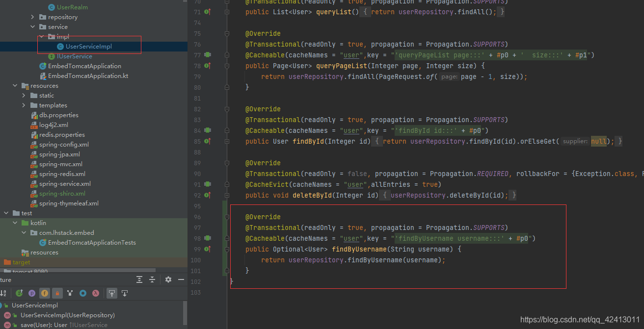Screen dimensions: 644x329
Task: Toggle Show Lambdas icon
Action: 96,293
